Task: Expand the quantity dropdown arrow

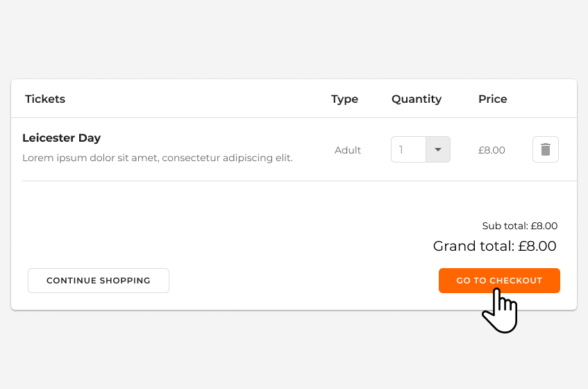Action: (x=437, y=149)
